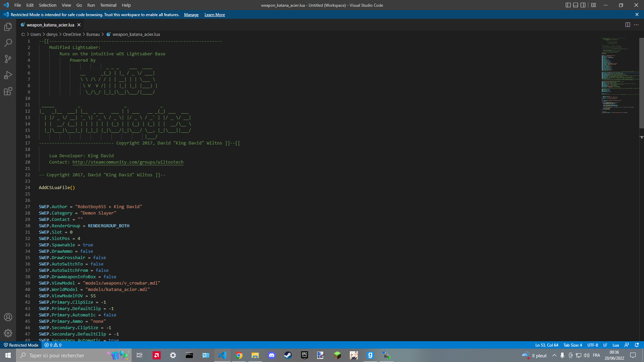Screen dimensions: 644x362
Task: Open the File menu
Action: [17, 5]
